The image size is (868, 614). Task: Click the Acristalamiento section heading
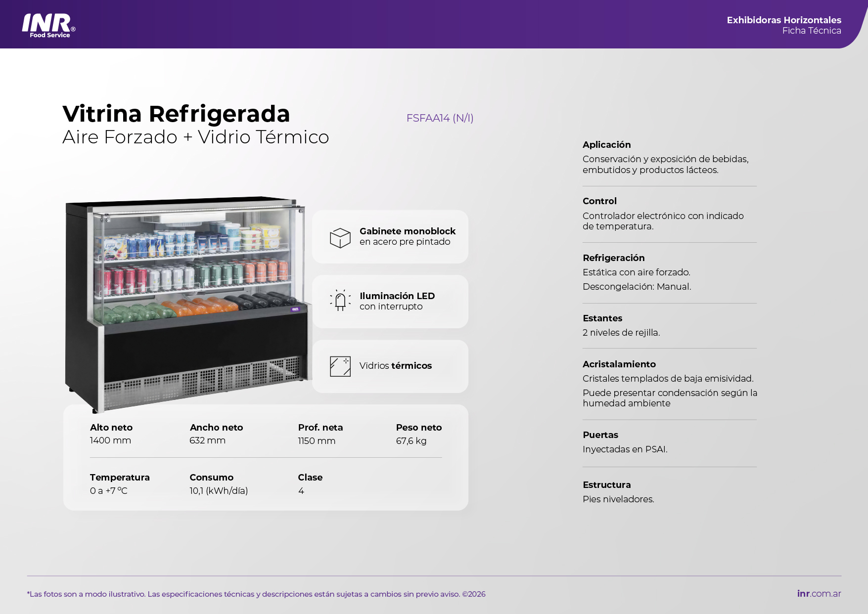tap(619, 364)
